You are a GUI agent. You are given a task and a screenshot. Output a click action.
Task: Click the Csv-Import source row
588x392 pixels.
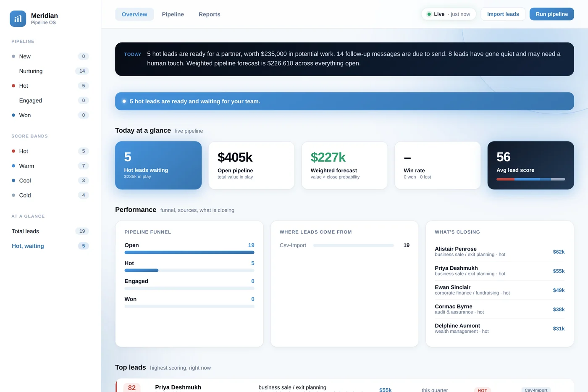(x=344, y=245)
